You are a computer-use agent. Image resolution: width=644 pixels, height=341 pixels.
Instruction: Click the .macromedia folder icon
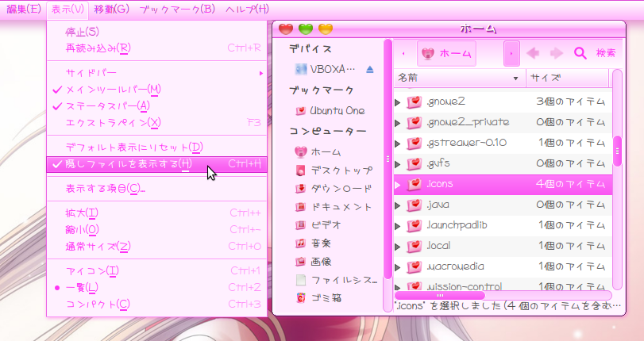pos(415,266)
